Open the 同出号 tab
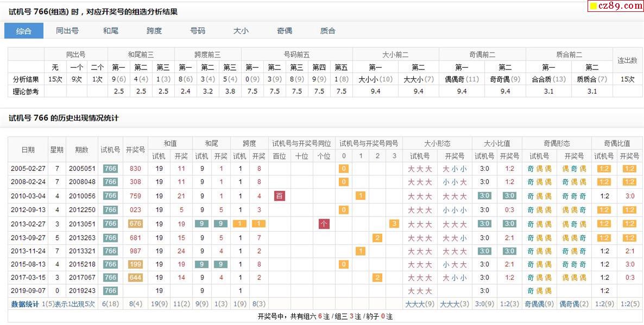The height and width of the screenshot is (325, 644). (x=67, y=31)
